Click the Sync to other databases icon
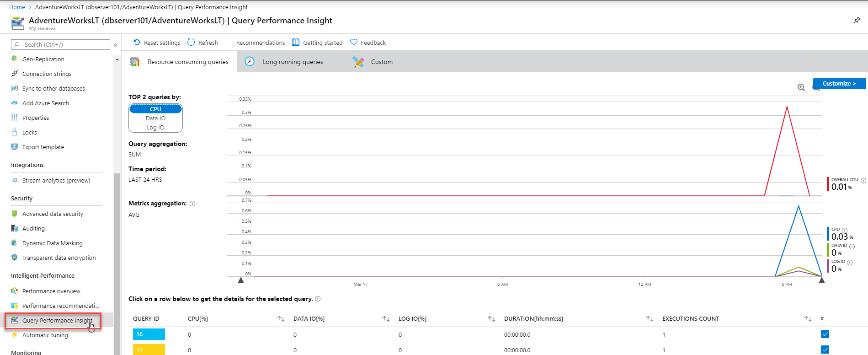This screenshot has height=355, width=868. click(15, 88)
